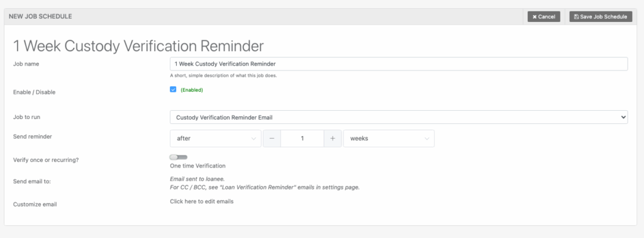Image resolution: width=644 pixels, height=238 pixels.
Task: Click the 'Email sent to loanee.' text
Action: (197, 179)
